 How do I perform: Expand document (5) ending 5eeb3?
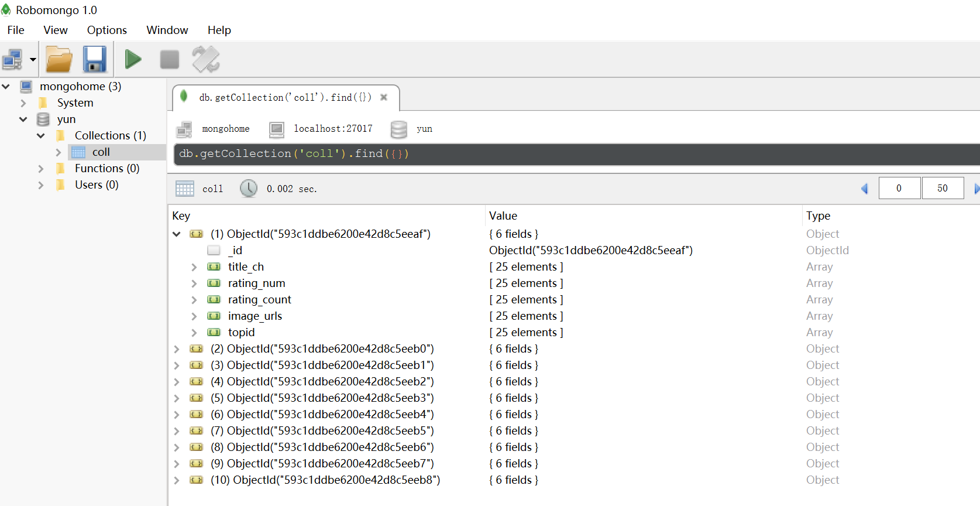click(177, 398)
